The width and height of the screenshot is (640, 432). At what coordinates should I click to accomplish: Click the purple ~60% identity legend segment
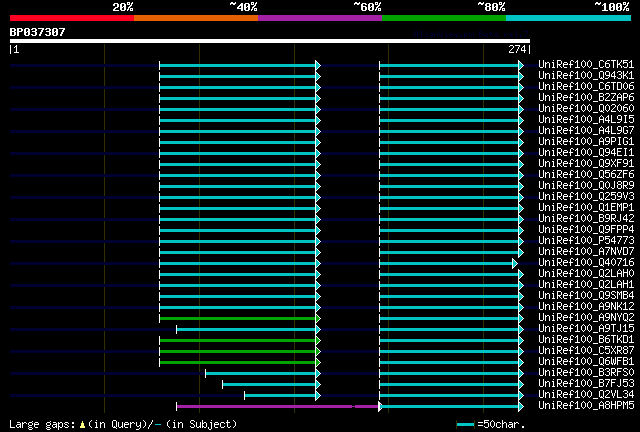coord(320,18)
